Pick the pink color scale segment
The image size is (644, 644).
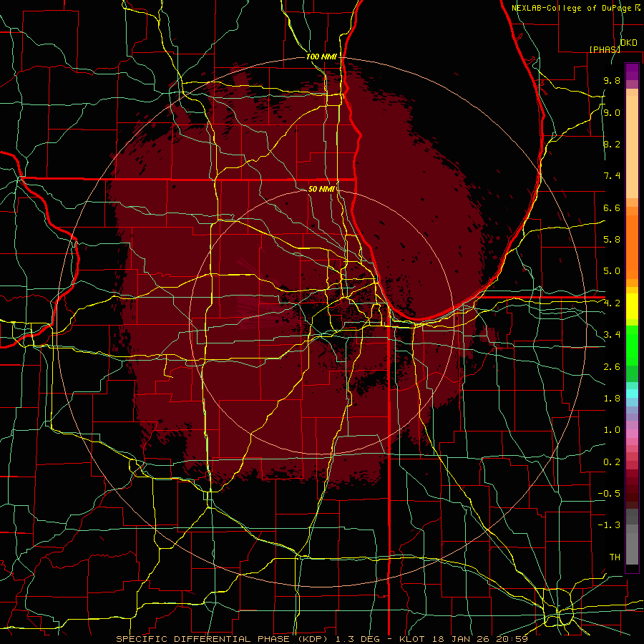(x=632, y=434)
